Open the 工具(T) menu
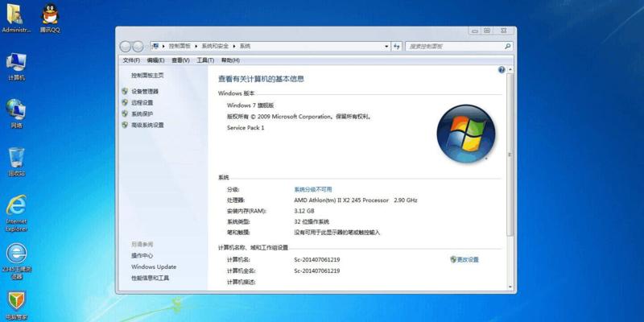 [205, 60]
